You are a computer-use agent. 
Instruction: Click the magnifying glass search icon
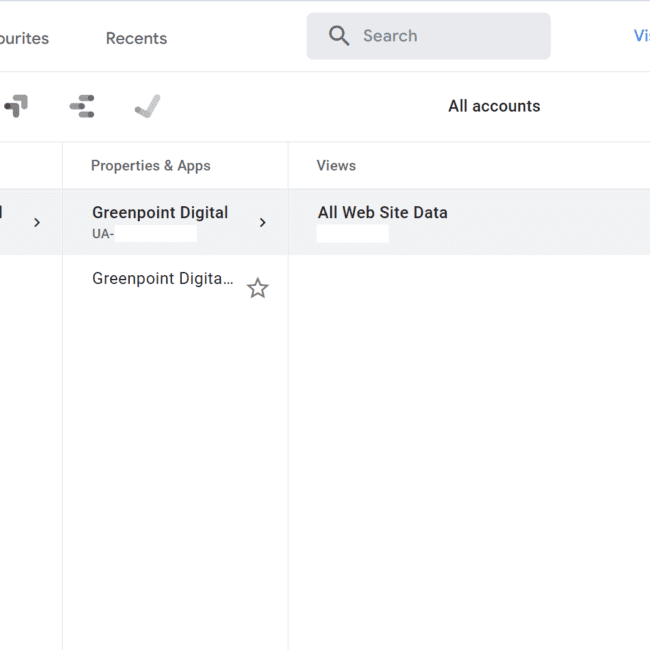339,36
